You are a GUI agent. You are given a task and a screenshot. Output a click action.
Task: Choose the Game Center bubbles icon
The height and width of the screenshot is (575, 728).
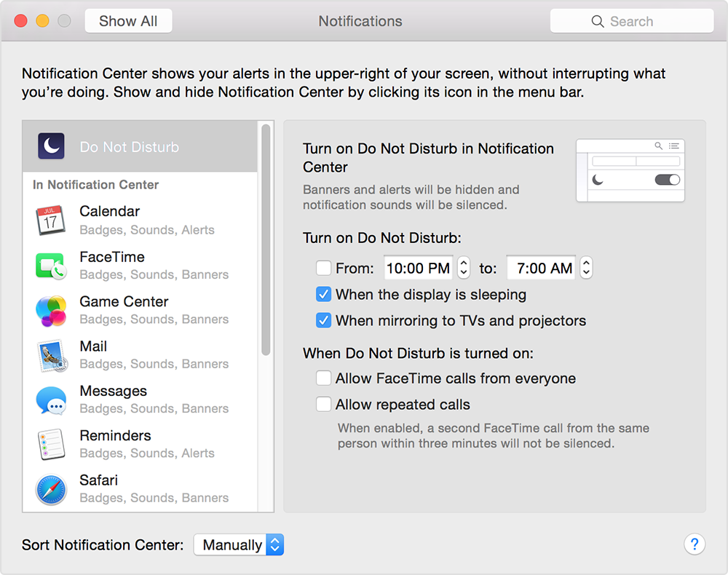tap(51, 311)
